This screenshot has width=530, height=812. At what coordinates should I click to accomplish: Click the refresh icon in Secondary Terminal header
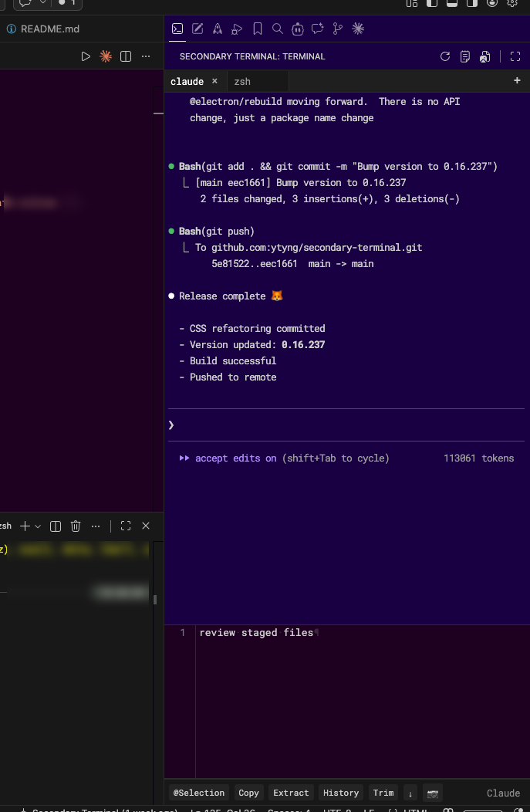click(445, 56)
